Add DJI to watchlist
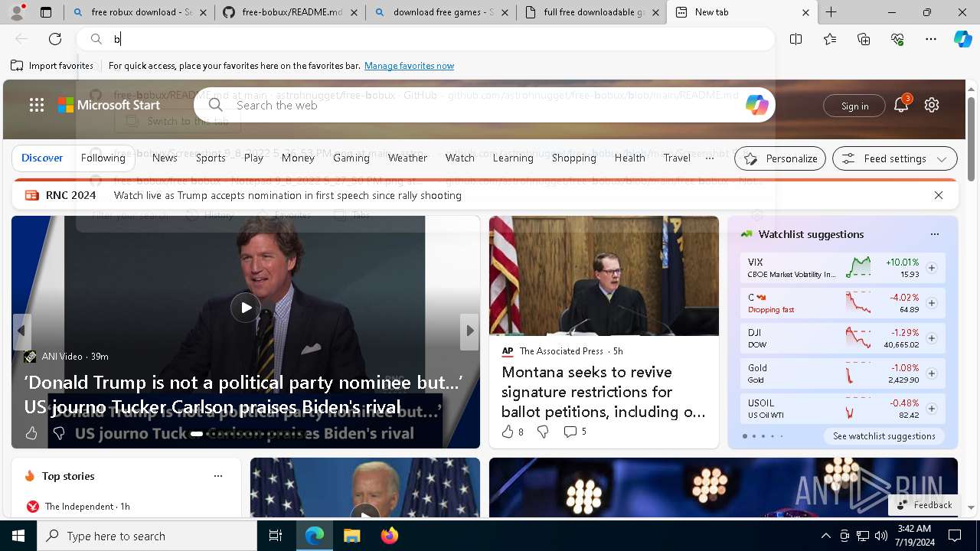This screenshot has width=980, height=551. tap(931, 338)
